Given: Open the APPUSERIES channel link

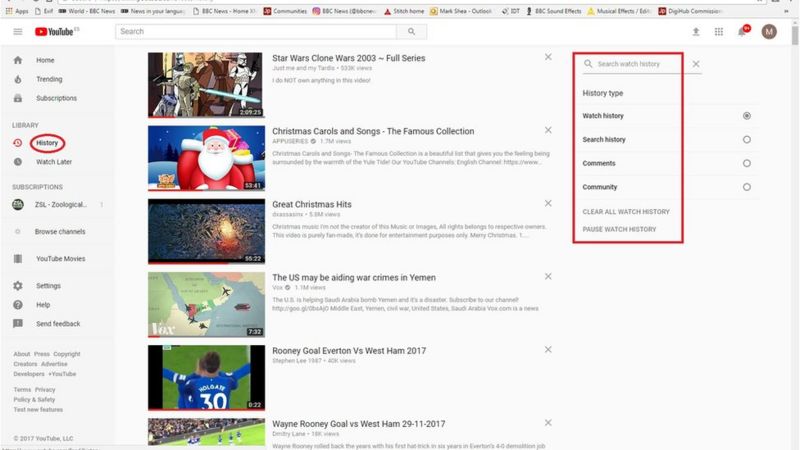Looking at the screenshot, I should 290,141.
